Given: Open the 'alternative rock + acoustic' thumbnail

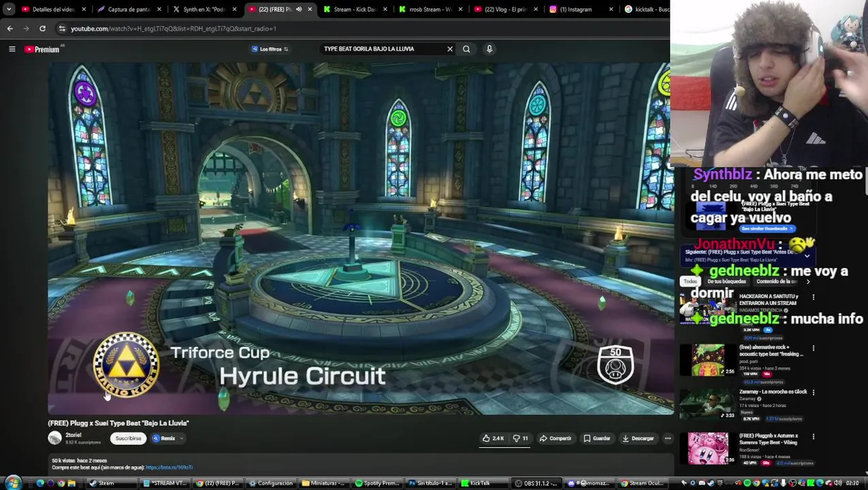Looking at the screenshot, I should pos(708,361).
